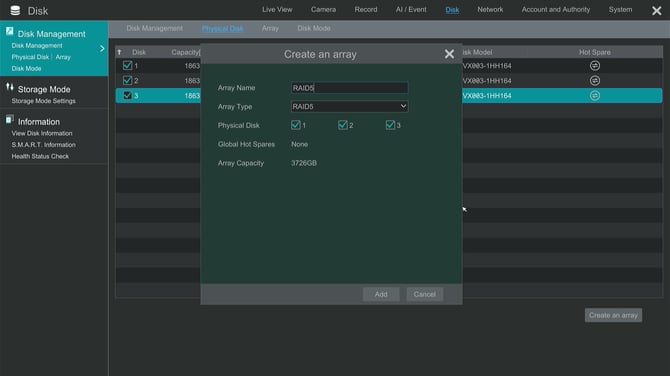
Task: Open S.M.A.R.T. Information in sidebar
Action: (x=44, y=145)
